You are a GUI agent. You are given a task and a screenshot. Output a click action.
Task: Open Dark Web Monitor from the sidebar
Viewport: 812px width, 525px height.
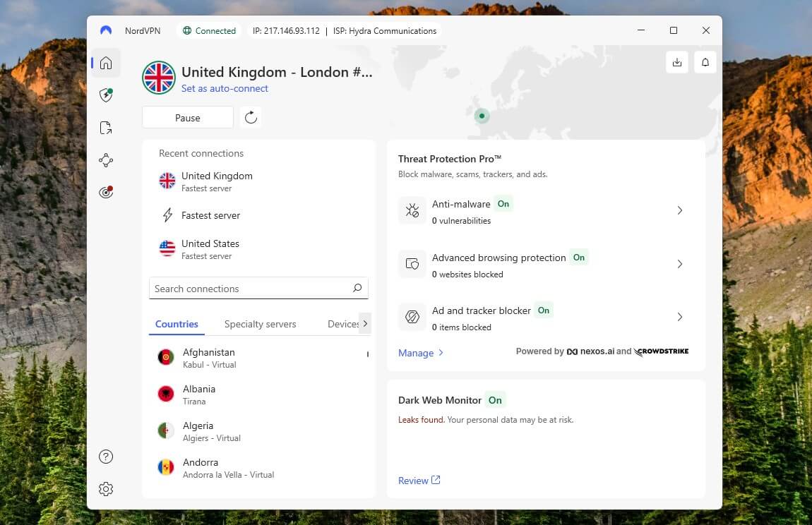[x=106, y=191]
